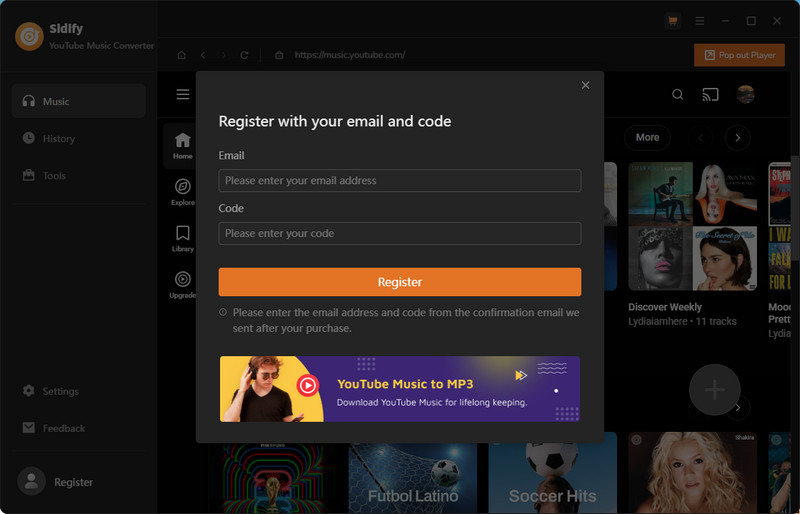Select Explore in YouTube Music sidebar
The height and width of the screenshot is (514, 800).
tap(182, 192)
